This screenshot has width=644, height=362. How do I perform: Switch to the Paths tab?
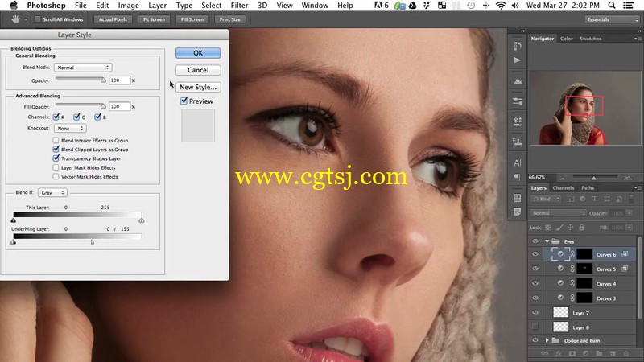point(588,188)
